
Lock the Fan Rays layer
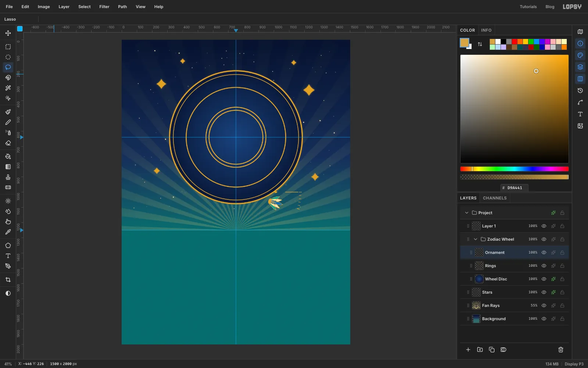[562, 305]
